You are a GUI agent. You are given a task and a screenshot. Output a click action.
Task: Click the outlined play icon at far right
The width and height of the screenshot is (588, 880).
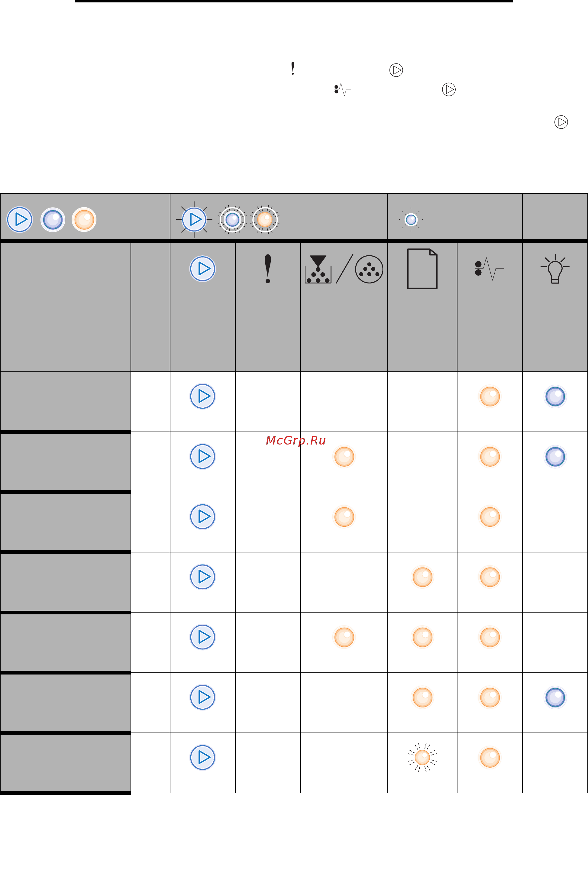(561, 122)
